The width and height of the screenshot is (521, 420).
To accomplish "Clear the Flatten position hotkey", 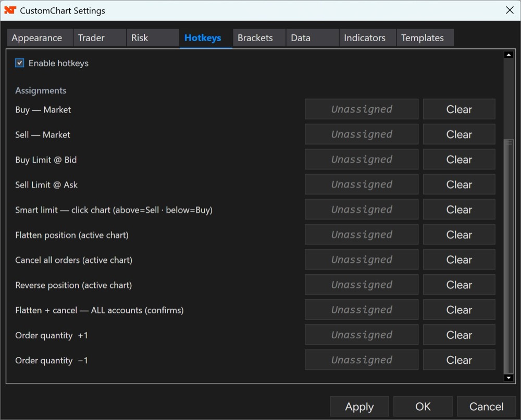I will pyautogui.click(x=459, y=234).
